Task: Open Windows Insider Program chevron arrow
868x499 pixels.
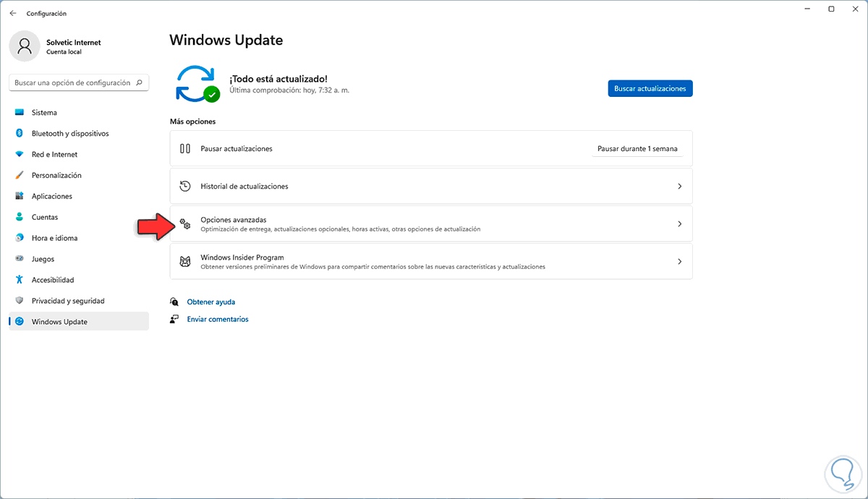Action: 679,262
